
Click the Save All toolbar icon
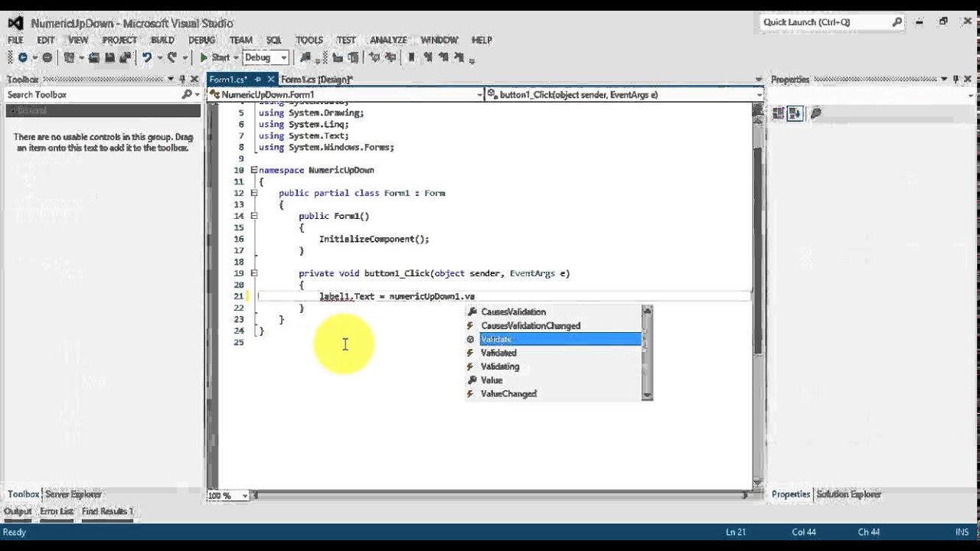(x=125, y=57)
